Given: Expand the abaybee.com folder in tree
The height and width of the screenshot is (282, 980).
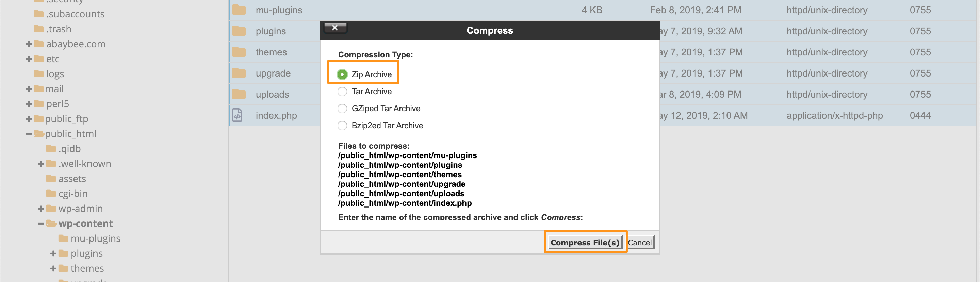Looking at the screenshot, I should tap(29, 44).
